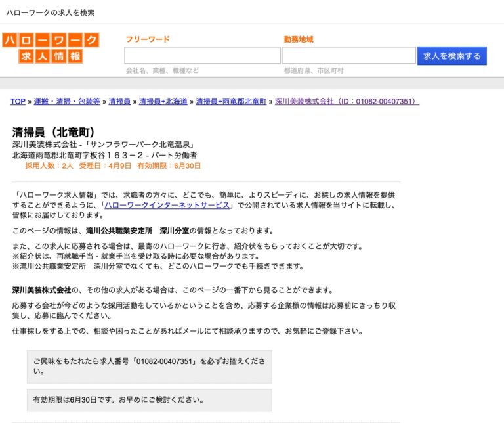This screenshot has width=504, height=423.
Task: Open the 運搬・清掃・包装等 breadcrumb category
Action: coord(67,102)
